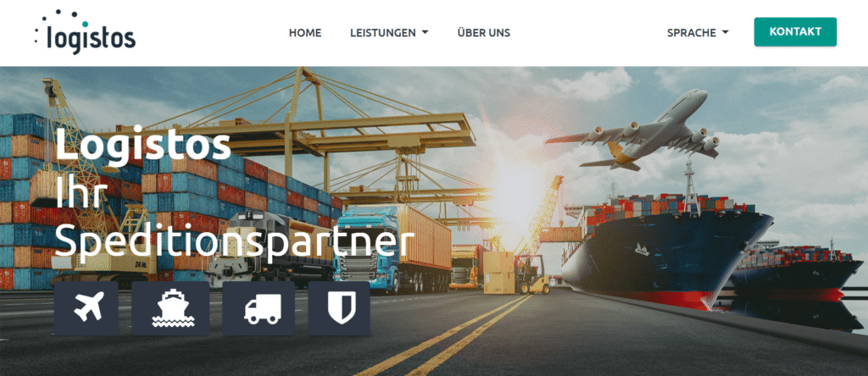This screenshot has height=376, width=868.
Task: Select the shield insurance tile
Action: coord(339,308)
